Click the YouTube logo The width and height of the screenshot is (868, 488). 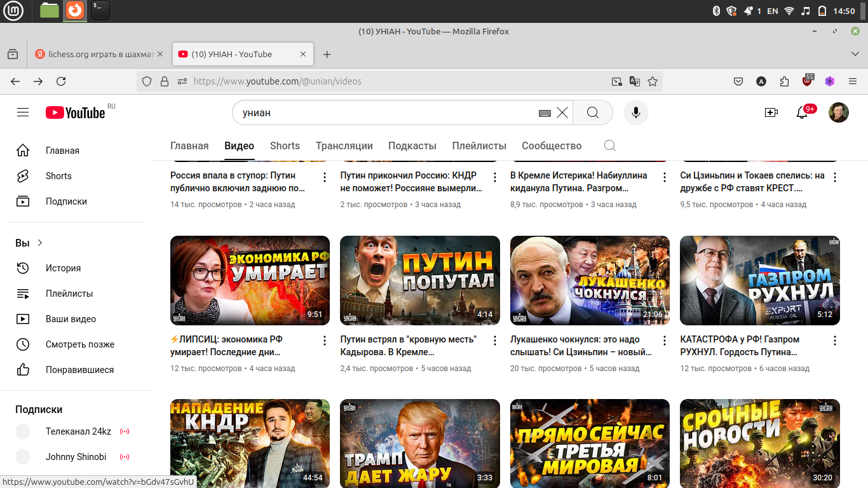coord(75,112)
